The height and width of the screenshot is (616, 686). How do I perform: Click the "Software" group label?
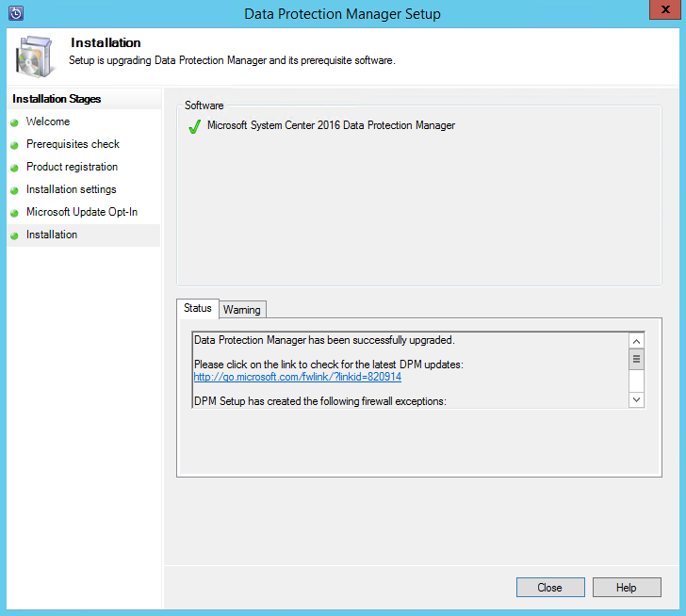click(x=204, y=105)
